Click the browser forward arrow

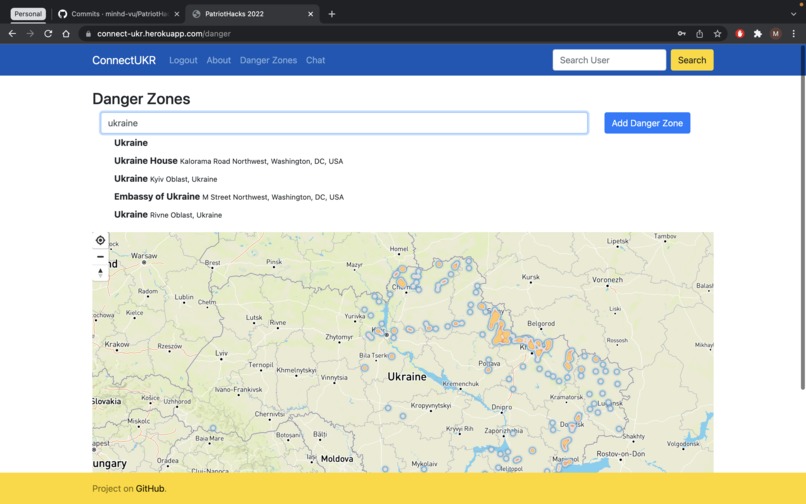[30, 34]
